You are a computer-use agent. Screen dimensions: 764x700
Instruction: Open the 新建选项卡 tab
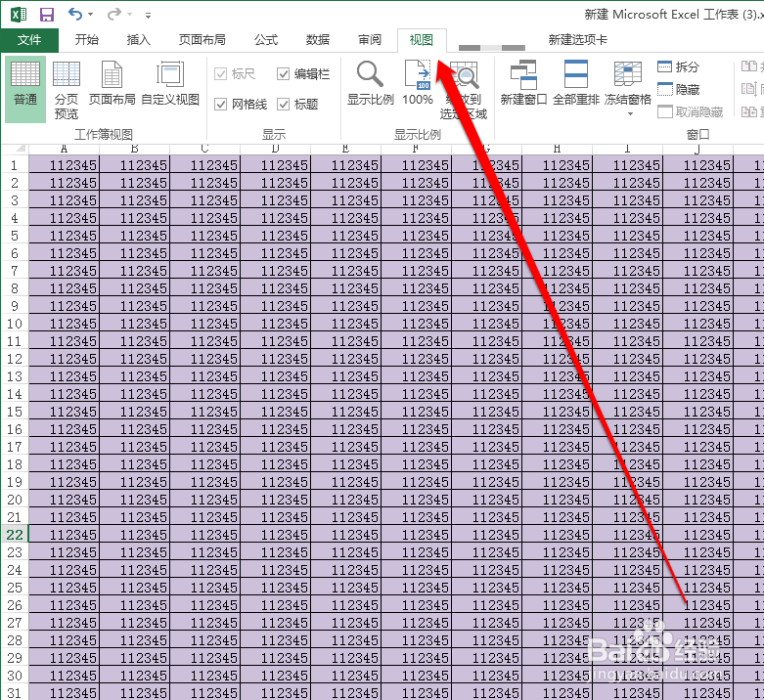578,40
